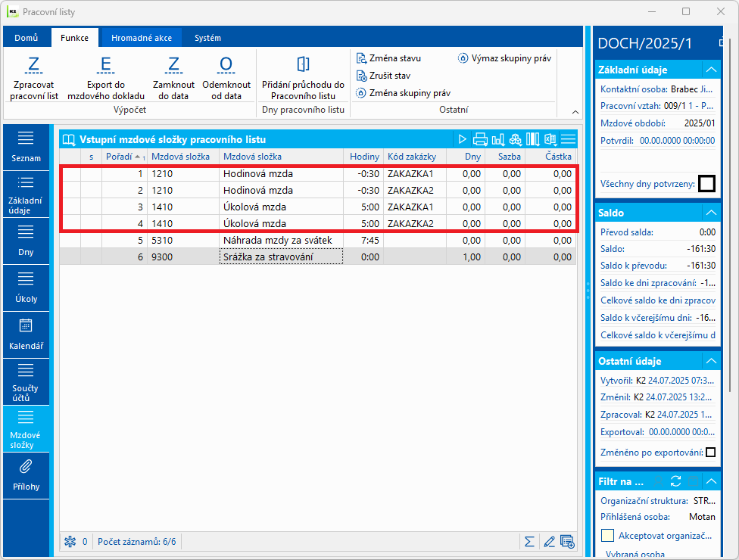The height and width of the screenshot is (560, 739).
Task: Click the 7:45 hours cell
Action: (x=363, y=240)
